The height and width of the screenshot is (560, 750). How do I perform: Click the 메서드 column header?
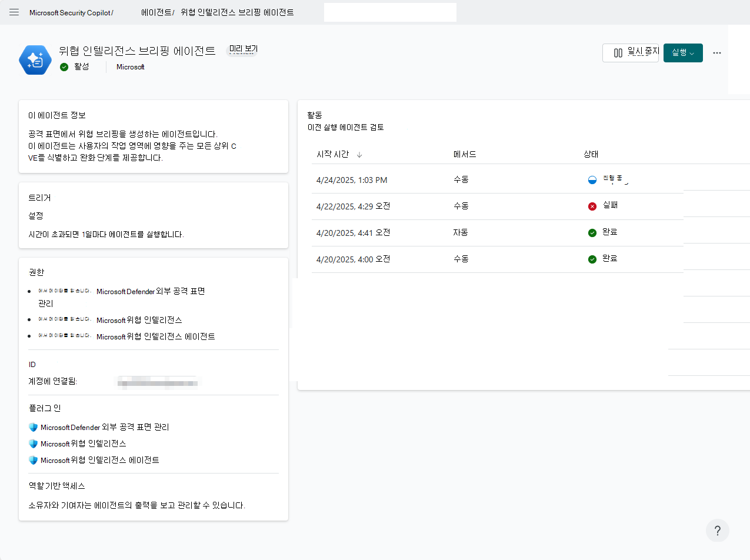465,154
